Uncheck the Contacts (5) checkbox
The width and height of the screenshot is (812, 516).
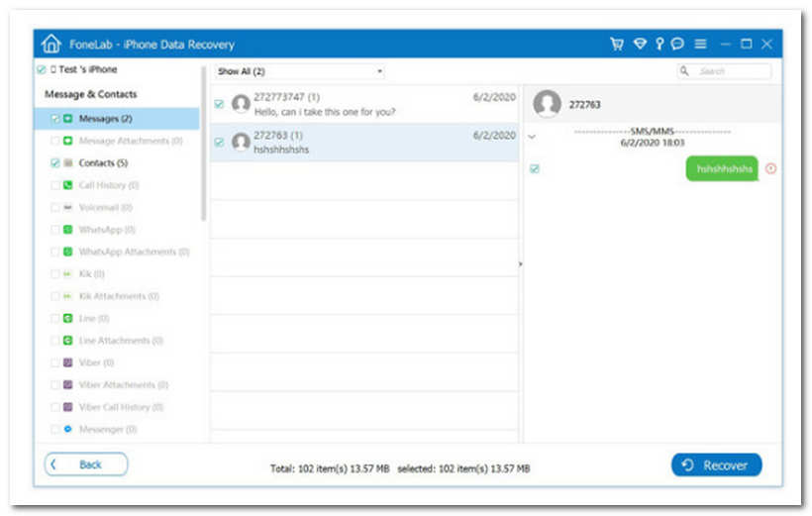pos(54,162)
